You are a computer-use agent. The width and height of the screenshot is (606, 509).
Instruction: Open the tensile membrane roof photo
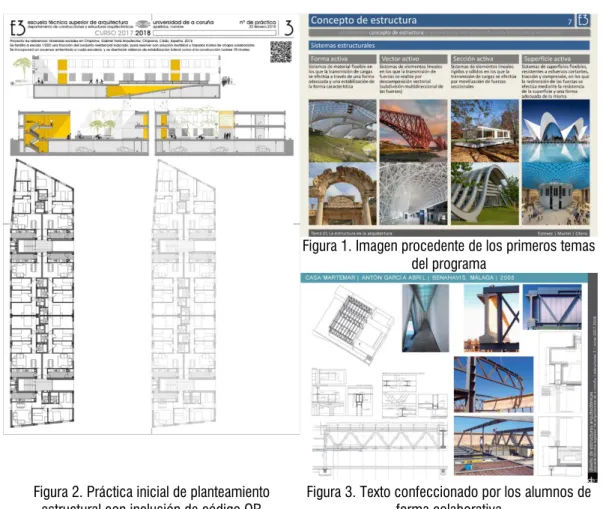(342, 131)
